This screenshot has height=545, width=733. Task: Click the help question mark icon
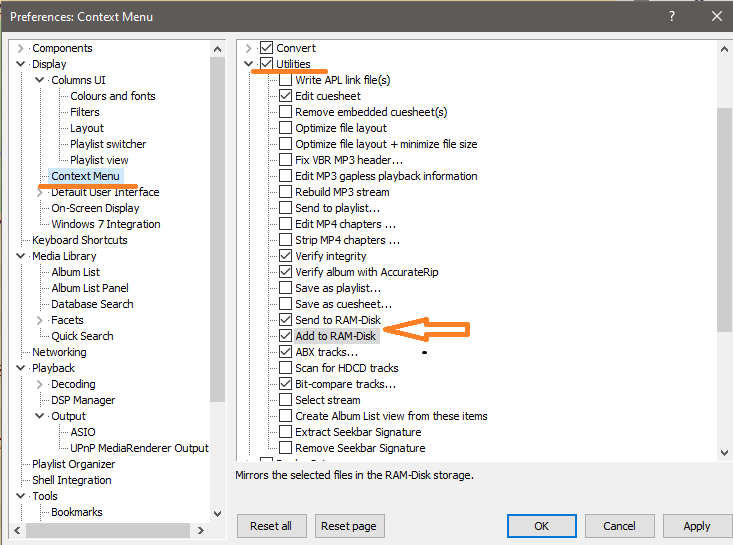click(x=670, y=15)
